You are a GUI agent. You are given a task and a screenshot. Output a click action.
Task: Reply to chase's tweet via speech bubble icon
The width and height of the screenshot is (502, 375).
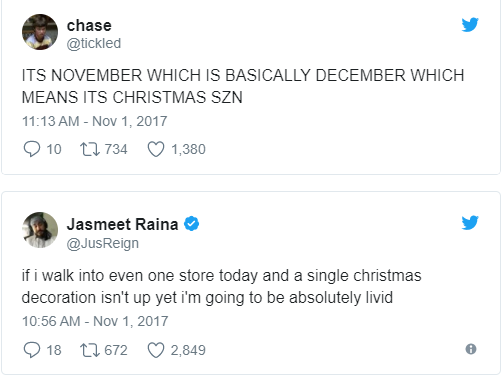[32, 149]
